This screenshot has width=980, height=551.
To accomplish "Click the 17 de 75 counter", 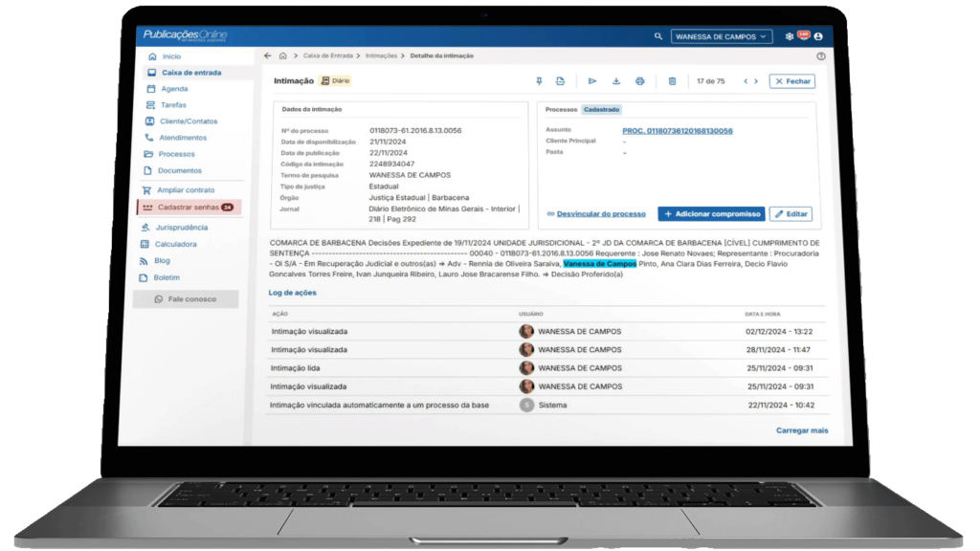I will click(711, 81).
